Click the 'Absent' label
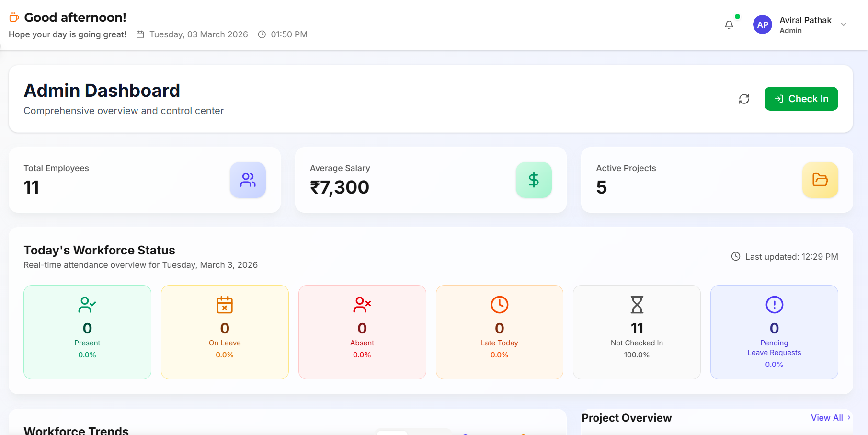This screenshot has height=435, width=868. point(362,343)
